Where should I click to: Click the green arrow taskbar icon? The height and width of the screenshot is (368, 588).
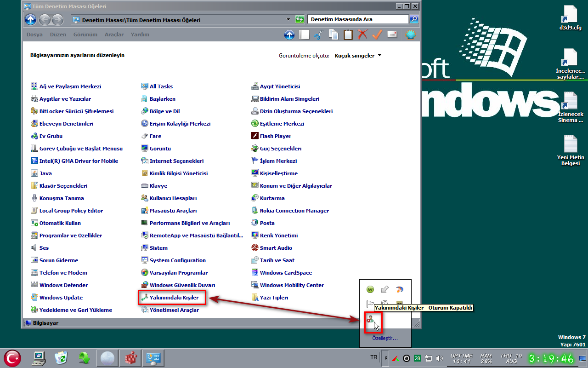click(x=84, y=358)
